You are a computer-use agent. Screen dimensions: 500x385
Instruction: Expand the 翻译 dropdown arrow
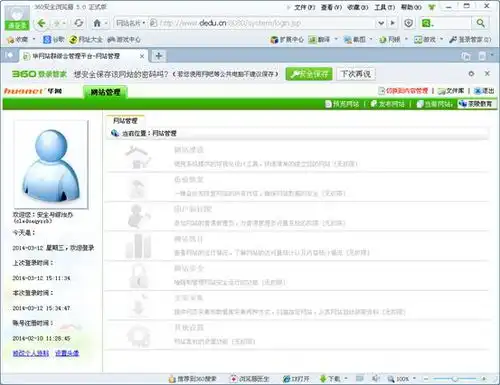tap(336, 40)
